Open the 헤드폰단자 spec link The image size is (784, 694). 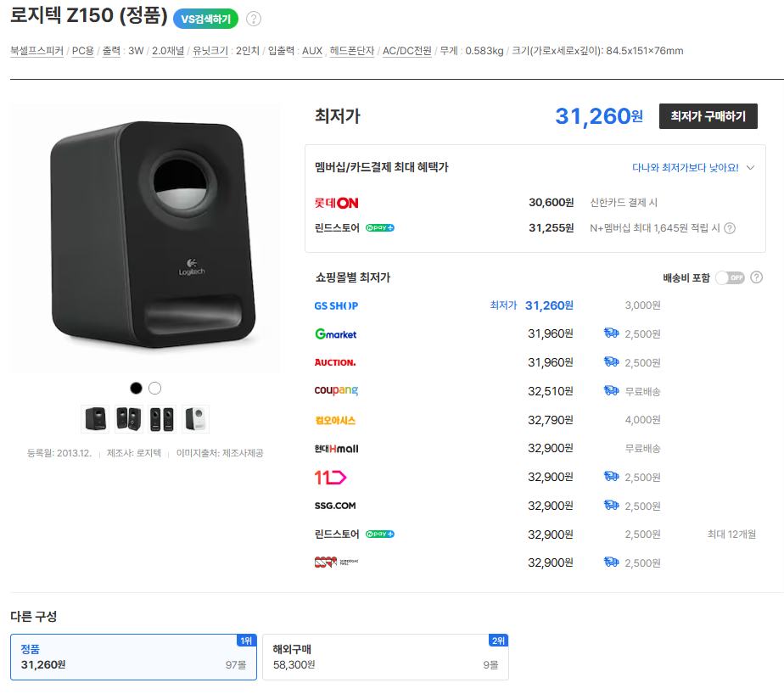352,51
